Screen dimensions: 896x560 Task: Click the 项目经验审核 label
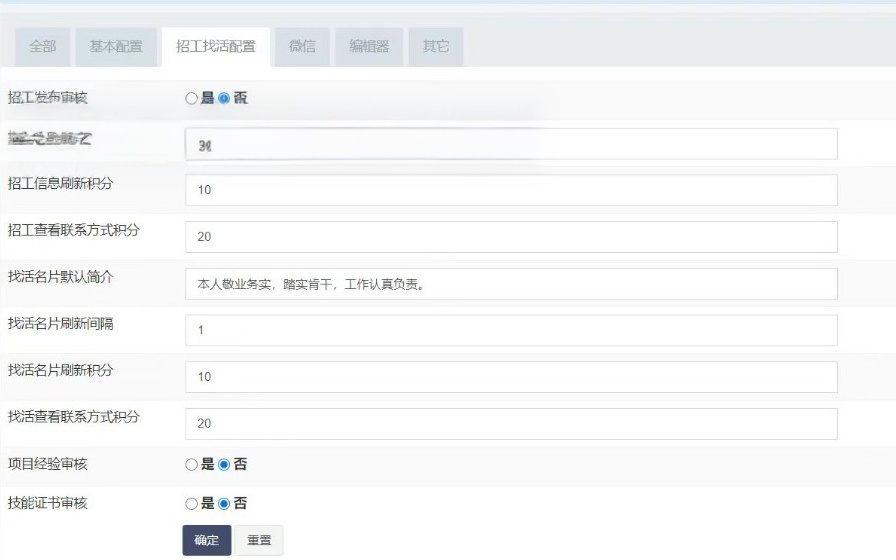coord(47,463)
